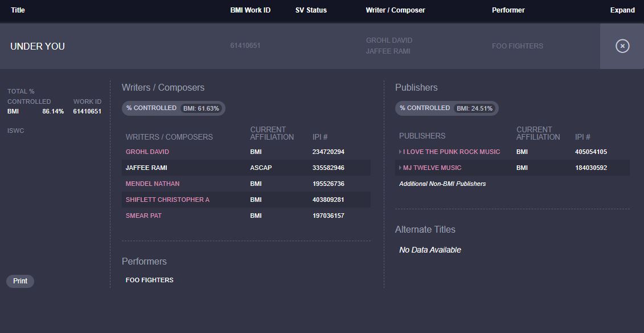Screen dimensions: 644x333
Task: Open writer MENDEL NATHAN link
Action: pos(153,184)
